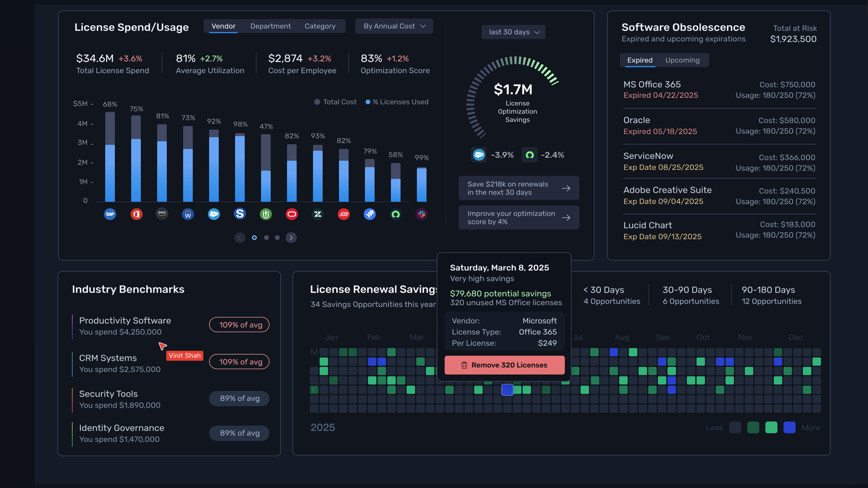The image size is (868, 488).
Task: Select the Upcoming tab
Action: coord(682,60)
